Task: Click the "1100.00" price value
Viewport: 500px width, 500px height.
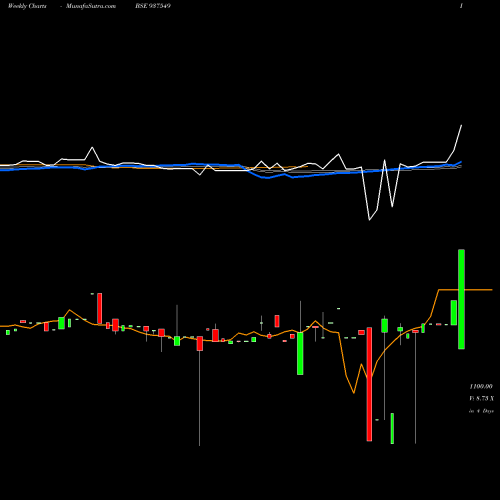Action: click(x=481, y=386)
